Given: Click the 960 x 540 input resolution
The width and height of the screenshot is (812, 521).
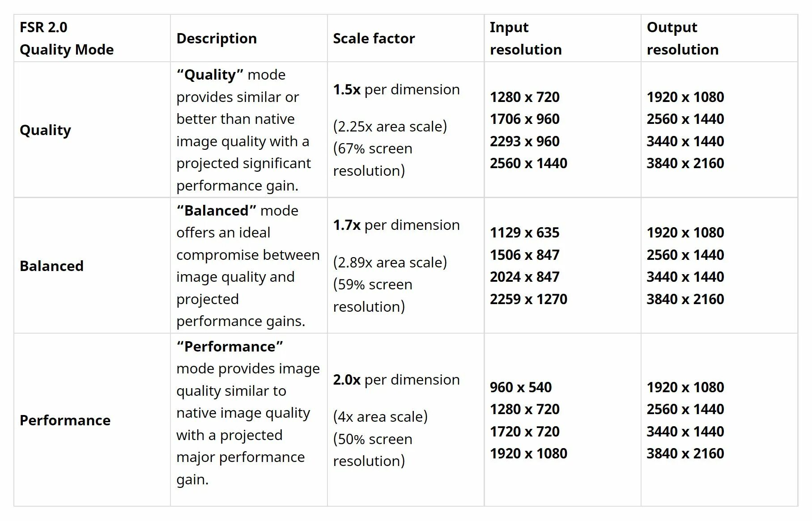Looking at the screenshot, I should (520, 387).
